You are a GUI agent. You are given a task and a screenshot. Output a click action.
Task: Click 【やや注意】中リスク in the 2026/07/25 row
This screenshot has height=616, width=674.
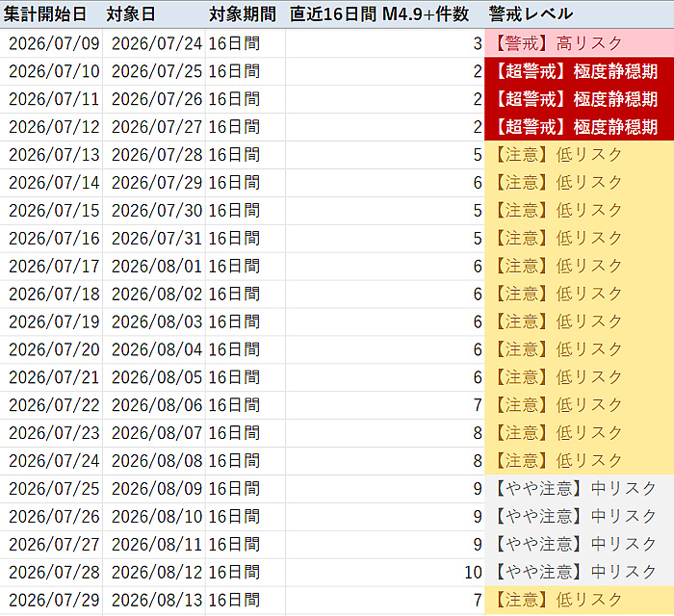(x=579, y=489)
